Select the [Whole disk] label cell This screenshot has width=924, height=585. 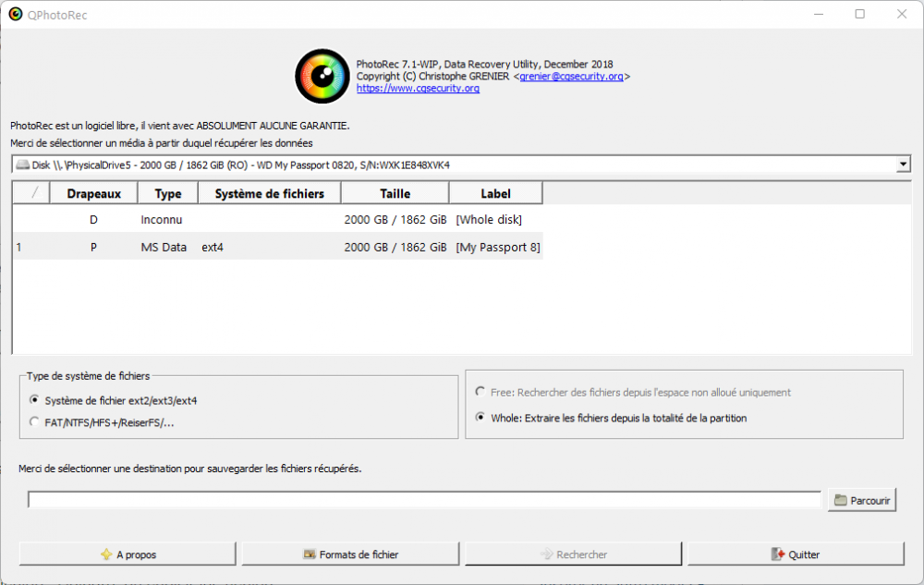[x=489, y=220]
